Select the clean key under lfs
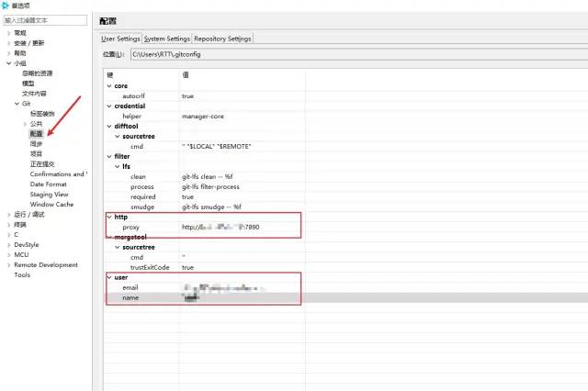 138,177
